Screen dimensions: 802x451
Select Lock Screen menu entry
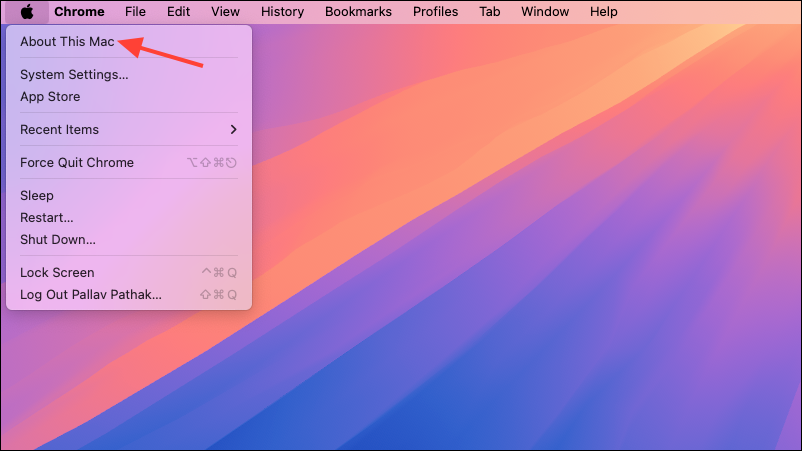click(129, 273)
